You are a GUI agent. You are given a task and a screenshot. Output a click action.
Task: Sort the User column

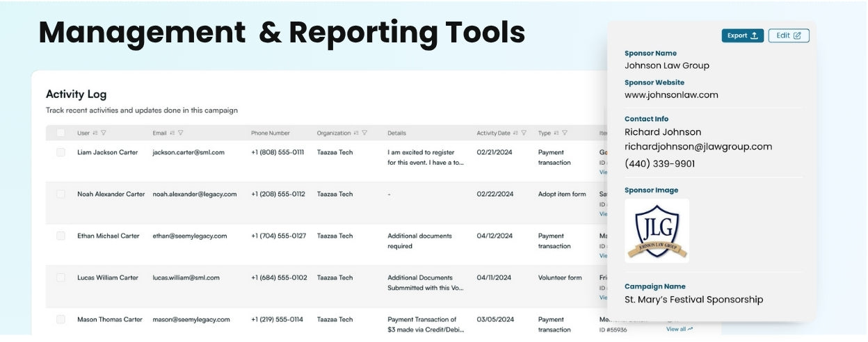95,133
